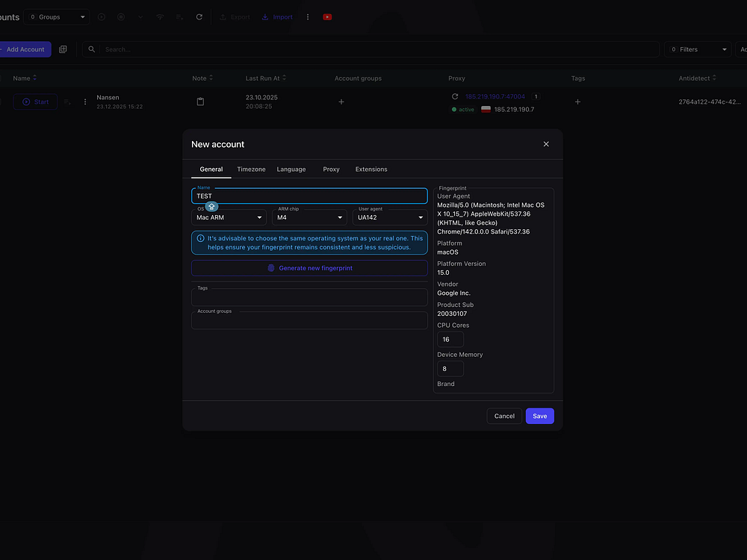Open the OS dropdown showing Mac ARM
This screenshot has width=747, height=560.
pos(229,217)
